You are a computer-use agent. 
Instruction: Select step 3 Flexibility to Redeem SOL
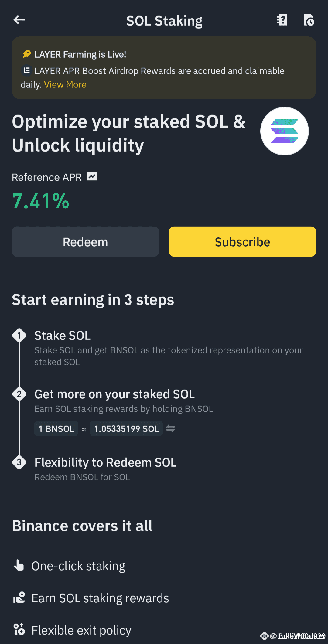[x=105, y=463]
